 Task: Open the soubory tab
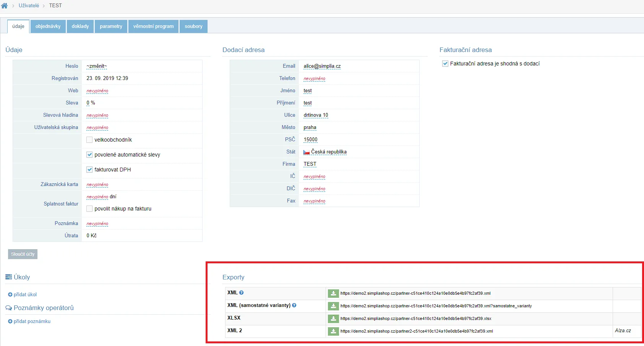[x=194, y=26]
